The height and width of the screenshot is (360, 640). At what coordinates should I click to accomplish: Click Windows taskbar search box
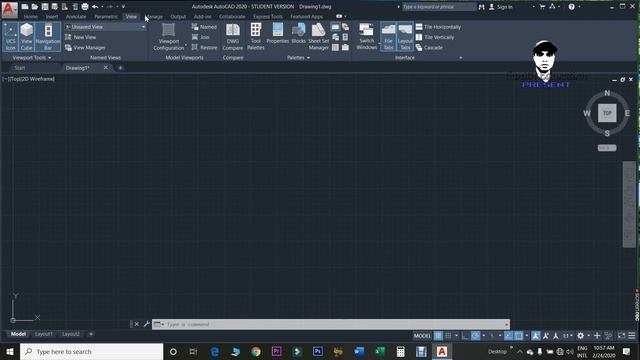[x=92, y=352]
